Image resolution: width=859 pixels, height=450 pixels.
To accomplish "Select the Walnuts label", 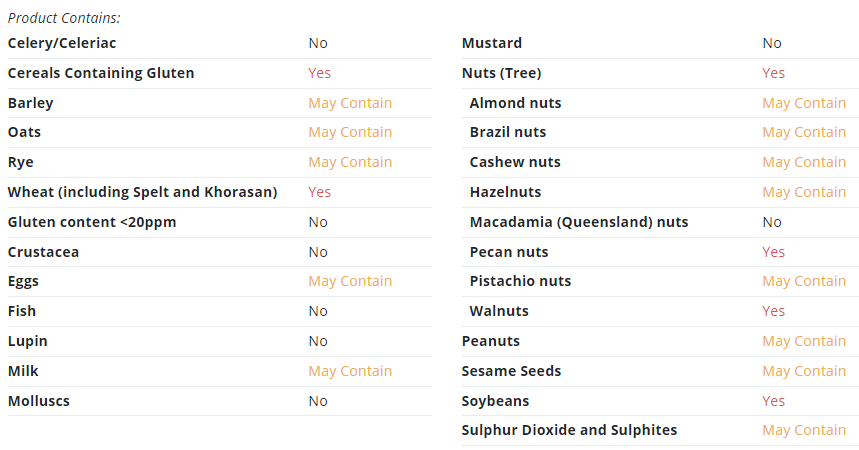I will click(x=499, y=311).
